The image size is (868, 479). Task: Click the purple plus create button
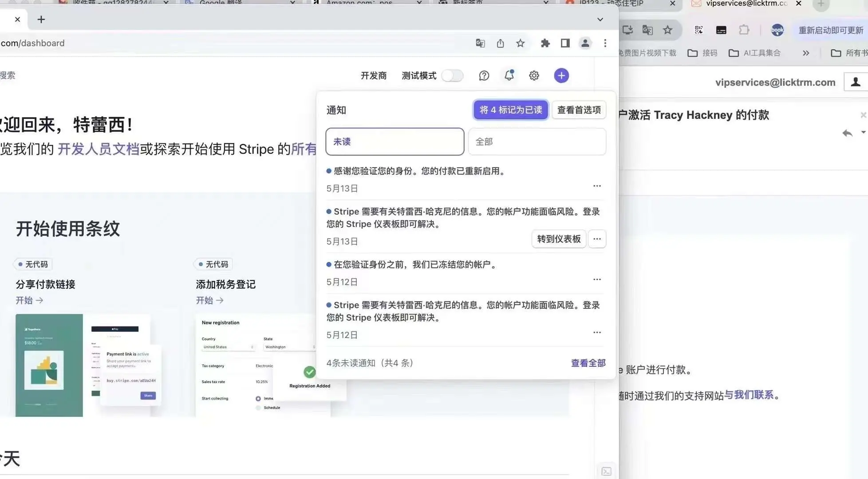pyautogui.click(x=561, y=75)
